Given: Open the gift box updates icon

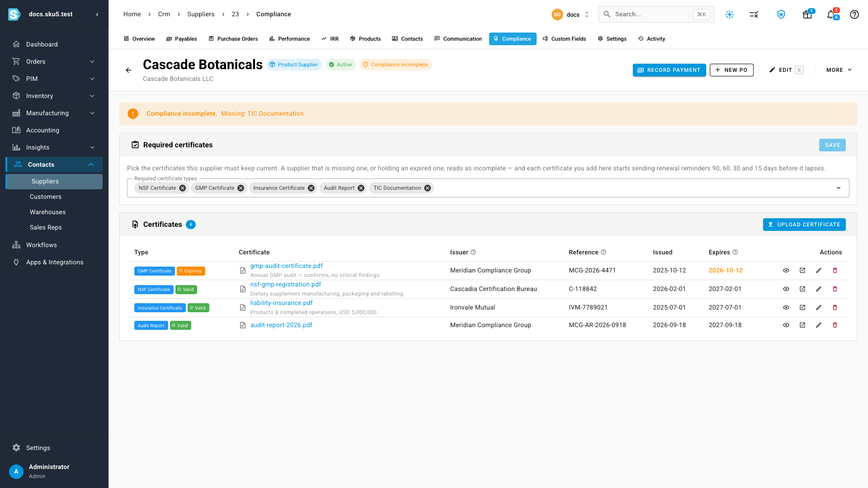Looking at the screenshot, I should pyautogui.click(x=807, y=14).
